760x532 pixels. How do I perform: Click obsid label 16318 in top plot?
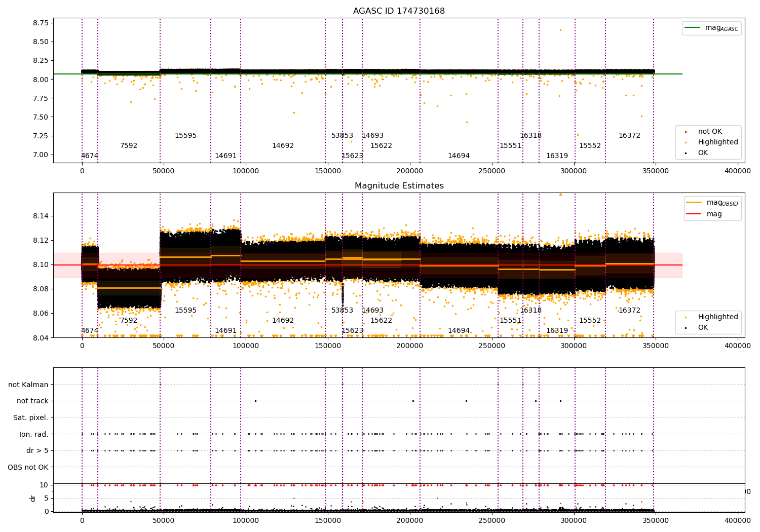click(x=530, y=136)
